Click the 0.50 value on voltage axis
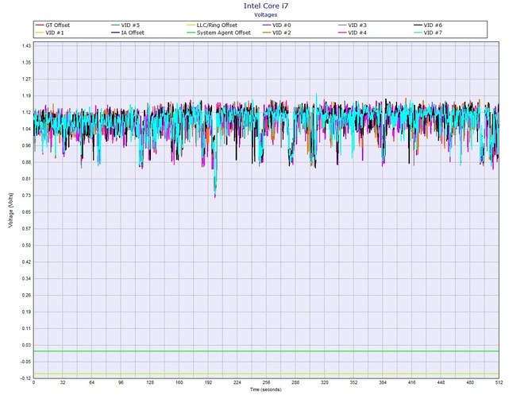Screen dimensions: 532x399 coord(27,245)
